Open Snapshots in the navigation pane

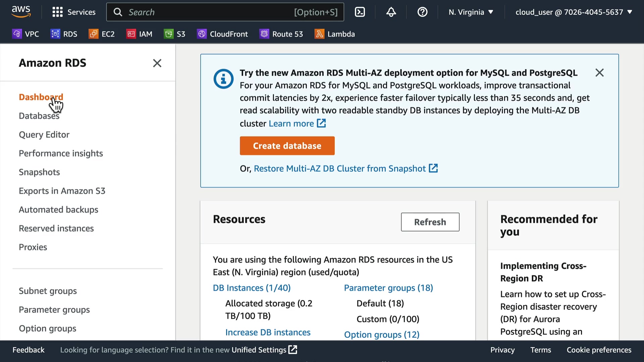[39, 172]
